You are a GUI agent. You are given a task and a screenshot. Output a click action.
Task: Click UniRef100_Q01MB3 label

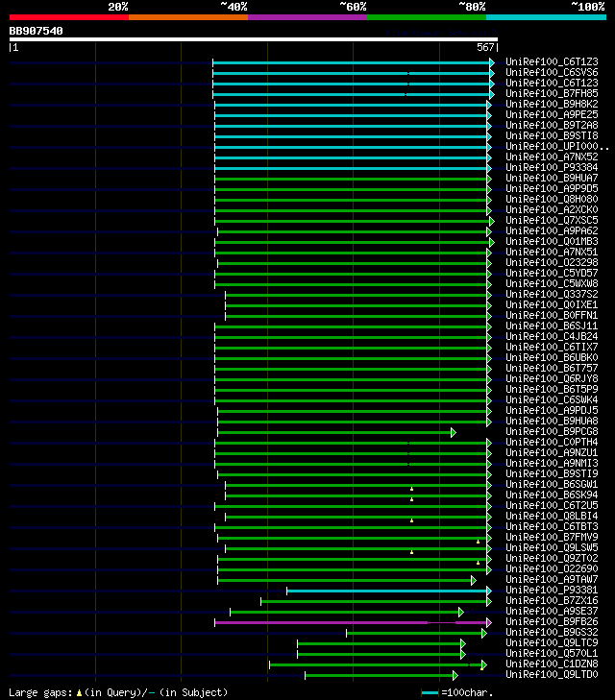[x=552, y=242]
